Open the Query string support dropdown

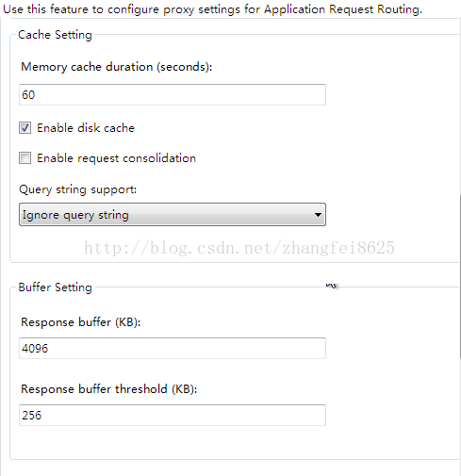pyautogui.click(x=173, y=215)
